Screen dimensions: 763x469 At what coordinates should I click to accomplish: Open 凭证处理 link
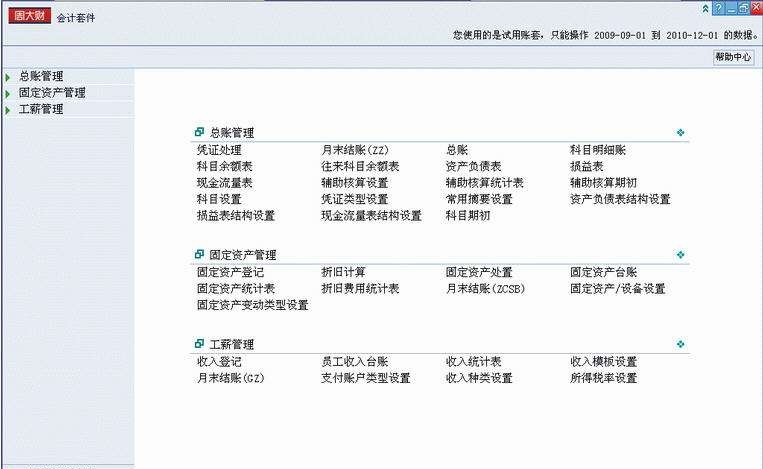point(219,150)
